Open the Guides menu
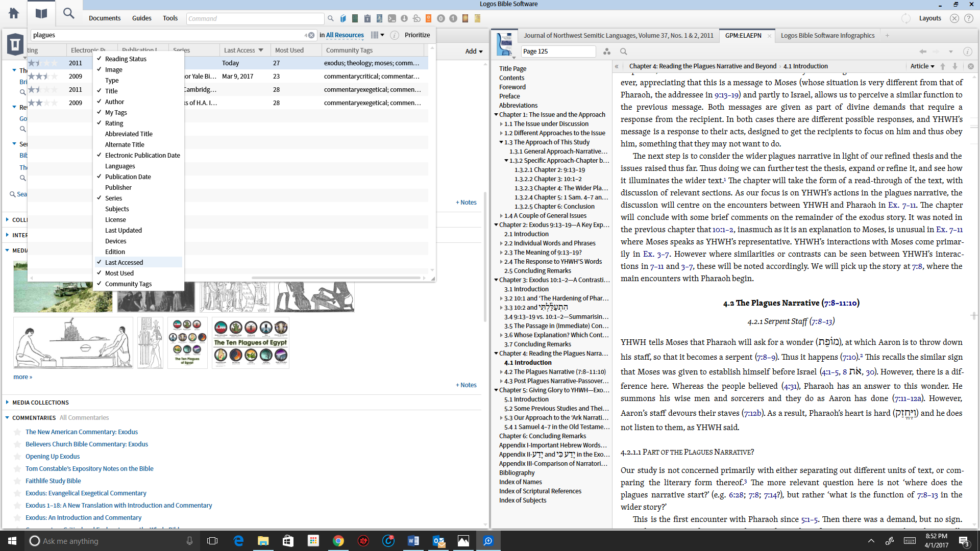 [141, 18]
